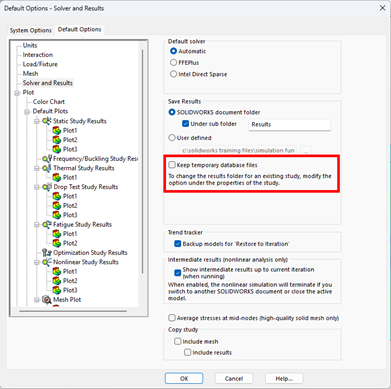Enable Include results for copy study
The height and width of the screenshot is (389, 391).
pyautogui.click(x=188, y=352)
